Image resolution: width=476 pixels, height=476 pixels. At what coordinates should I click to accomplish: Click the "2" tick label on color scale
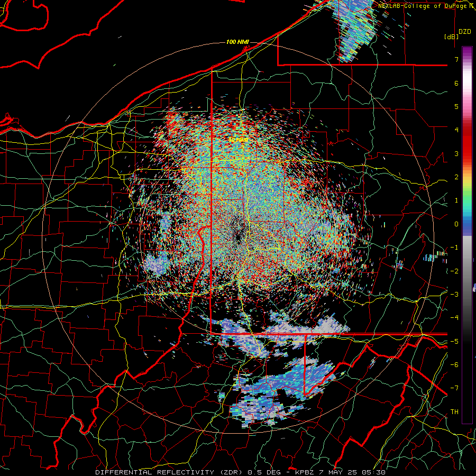(x=456, y=177)
